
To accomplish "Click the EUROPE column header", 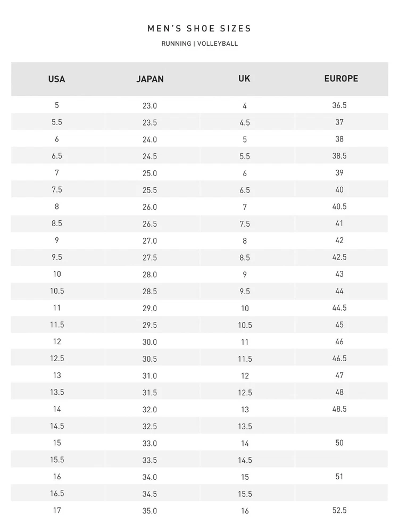I will pyautogui.click(x=341, y=79).
